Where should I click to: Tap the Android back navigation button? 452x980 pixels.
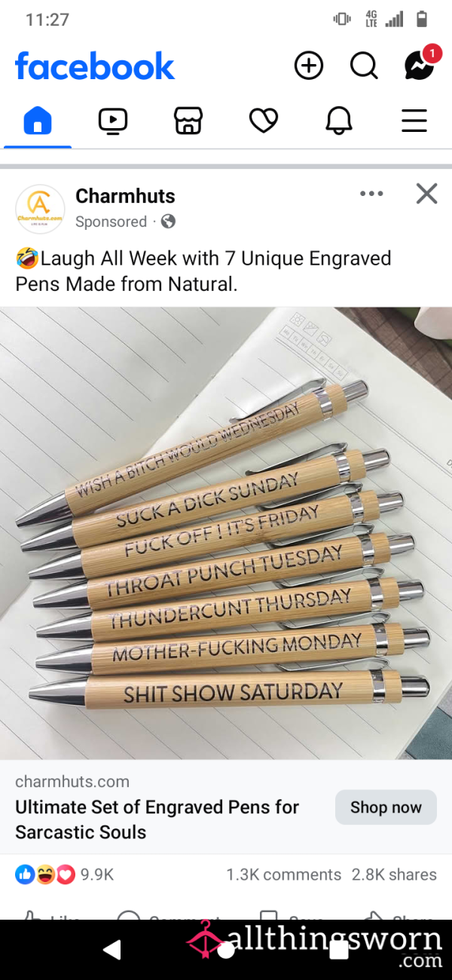tap(111, 950)
